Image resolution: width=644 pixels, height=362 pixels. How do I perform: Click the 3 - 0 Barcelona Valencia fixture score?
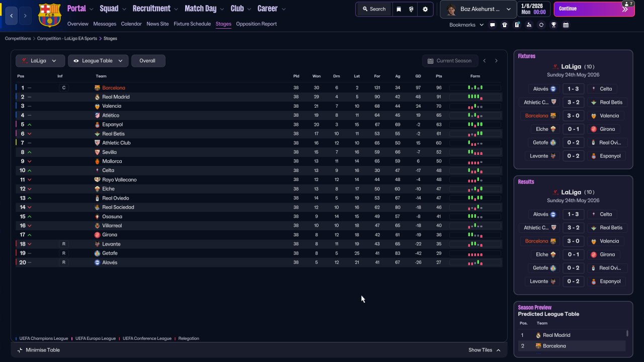pyautogui.click(x=573, y=116)
